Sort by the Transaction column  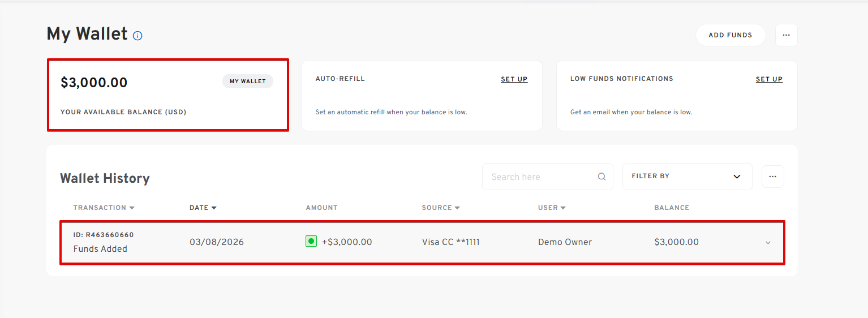(104, 208)
